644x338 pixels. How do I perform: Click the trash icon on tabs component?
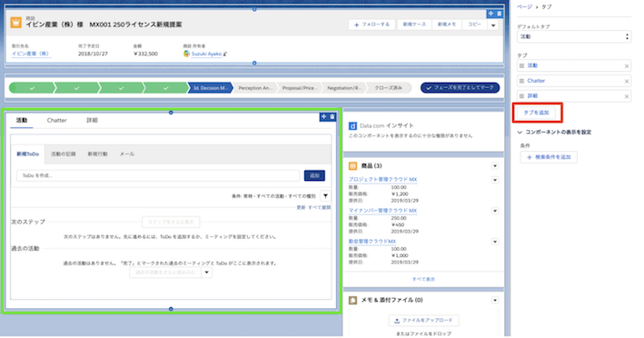[332, 117]
